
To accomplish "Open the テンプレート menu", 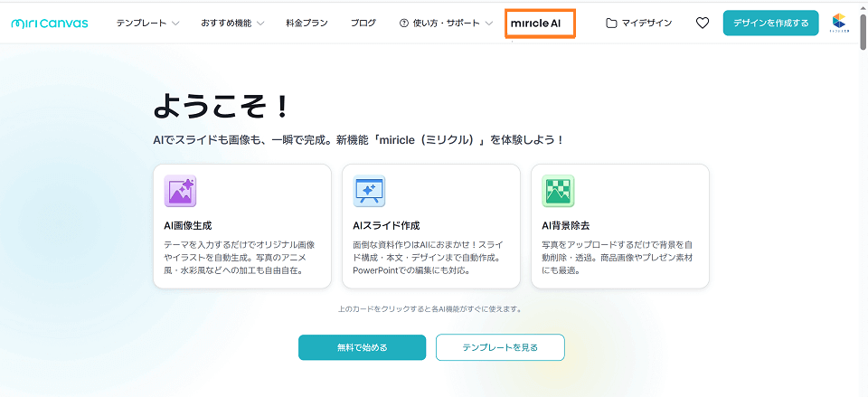I will click(147, 24).
